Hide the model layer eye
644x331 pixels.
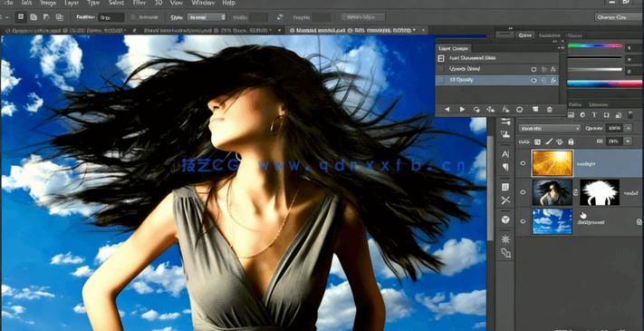coord(523,192)
